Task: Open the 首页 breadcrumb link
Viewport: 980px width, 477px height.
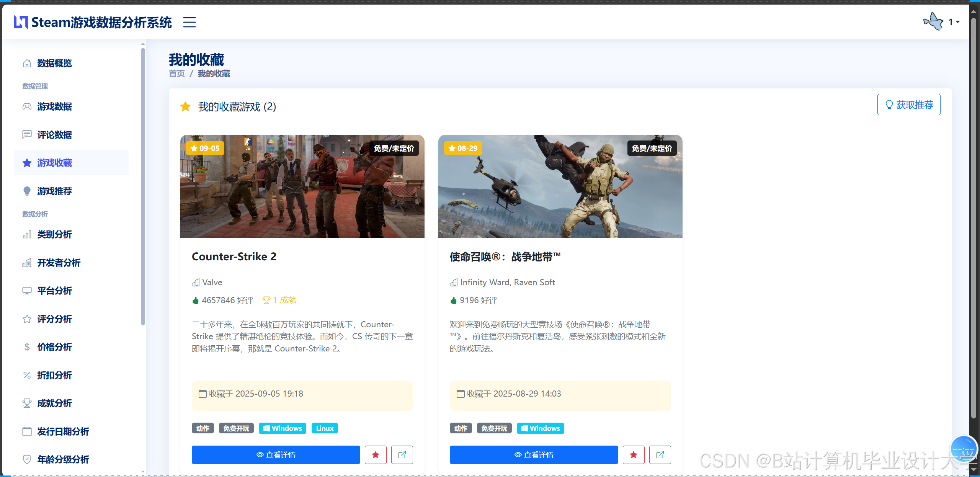Action: tap(176, 74)
